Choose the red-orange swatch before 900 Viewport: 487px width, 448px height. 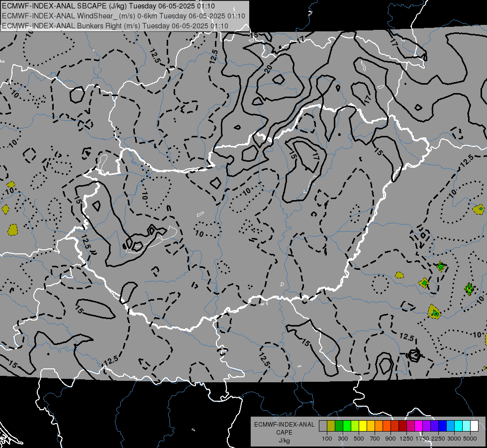pos(387,426)
